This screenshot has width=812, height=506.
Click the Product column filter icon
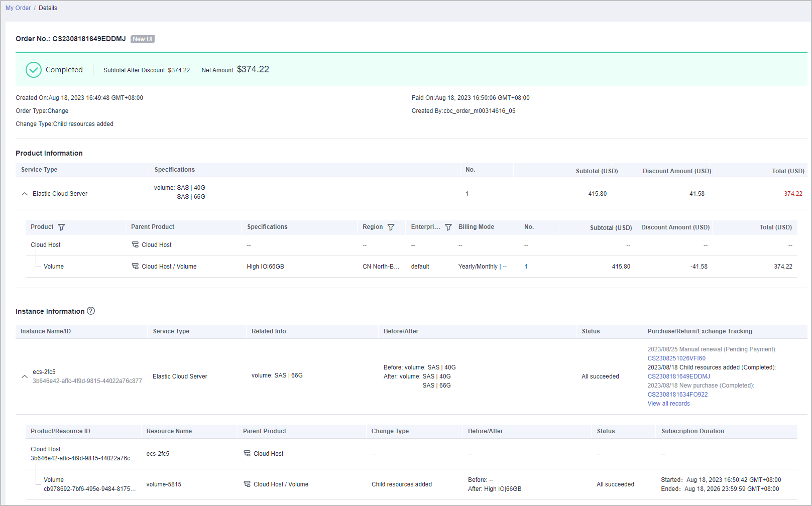click(61, 227)
